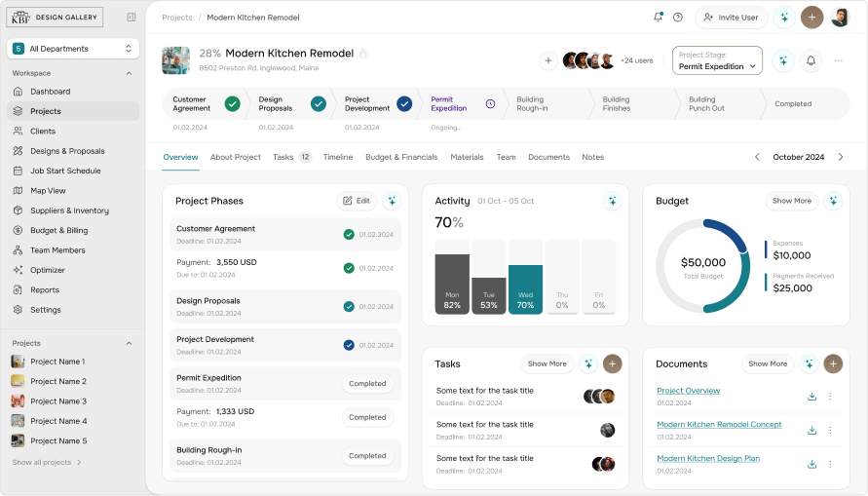Collapse the Workspace section

129,73
